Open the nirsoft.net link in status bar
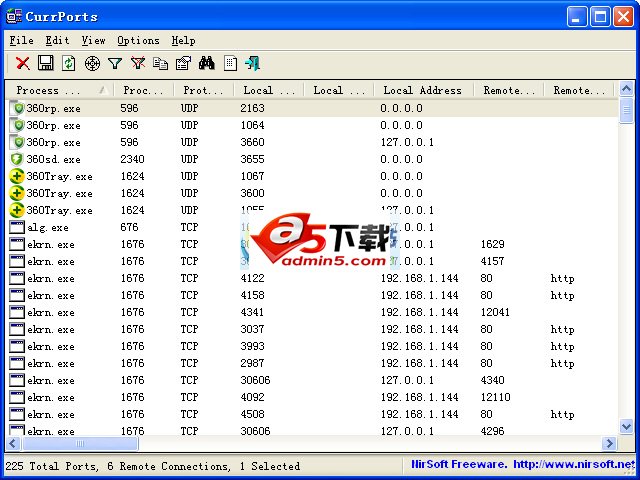 (x=572, y=465)
